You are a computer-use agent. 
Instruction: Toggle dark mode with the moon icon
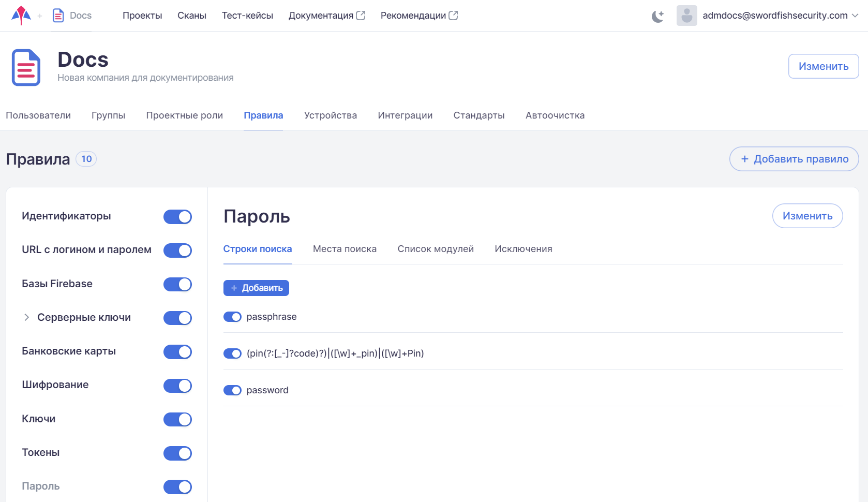coord(657,16)
